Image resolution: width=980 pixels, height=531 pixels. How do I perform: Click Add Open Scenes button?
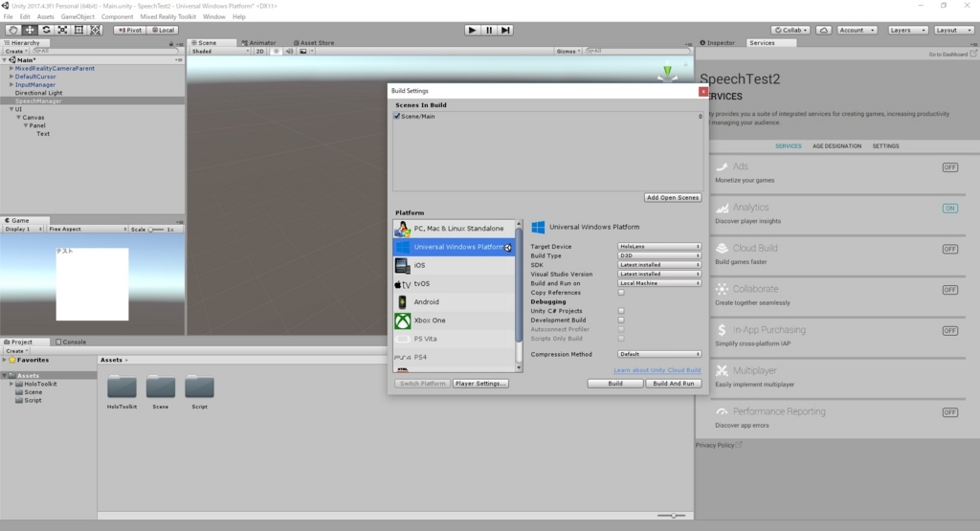point(673,197)
